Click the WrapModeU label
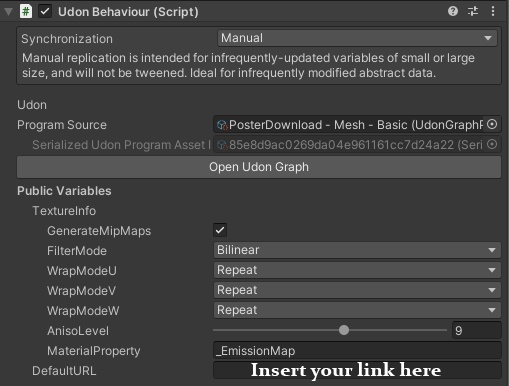 click(82, 271)
